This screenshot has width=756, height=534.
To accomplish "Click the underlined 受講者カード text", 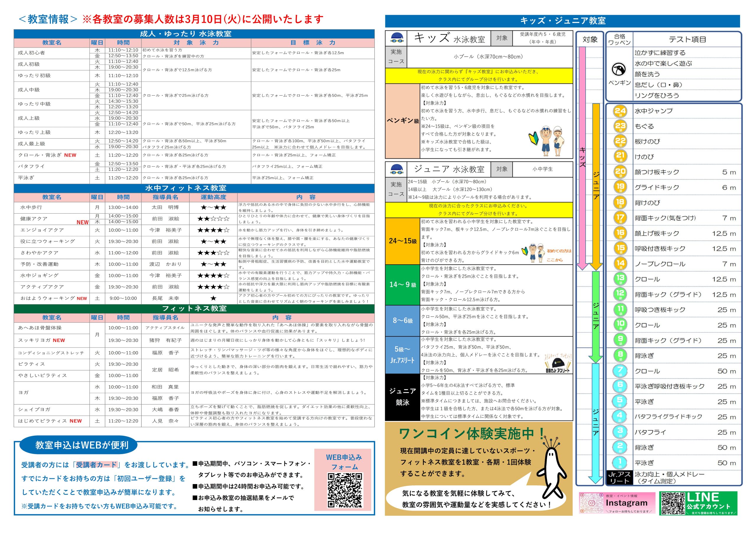I will pos(97,465).
